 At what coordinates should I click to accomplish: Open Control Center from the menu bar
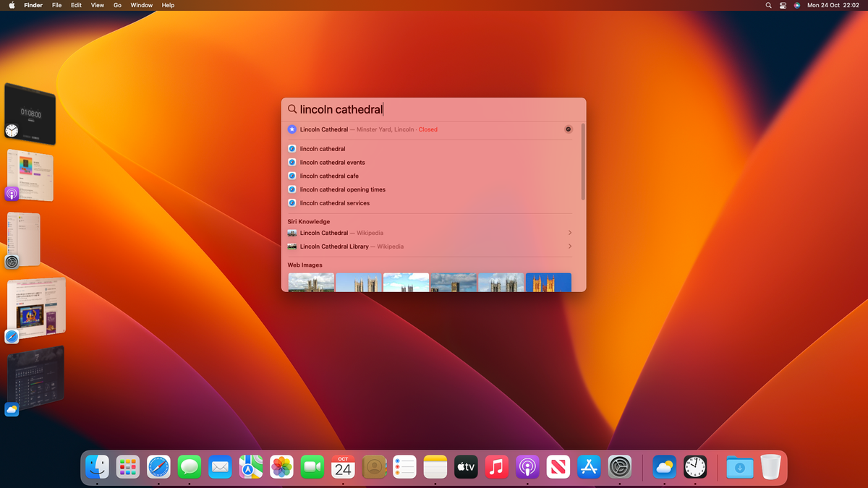pyautogui.click(x=782, y=5)
